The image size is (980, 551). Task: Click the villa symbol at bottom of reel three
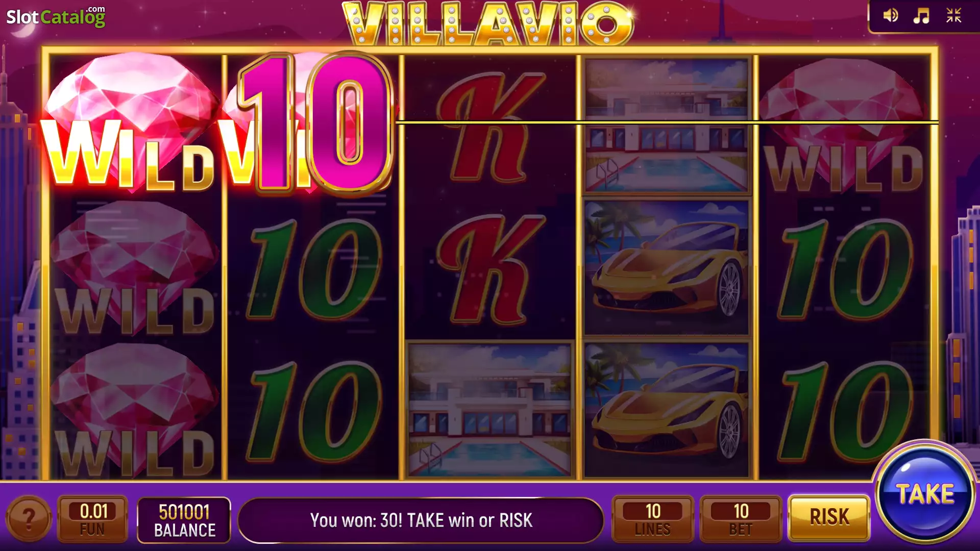[x=489, y=410]
